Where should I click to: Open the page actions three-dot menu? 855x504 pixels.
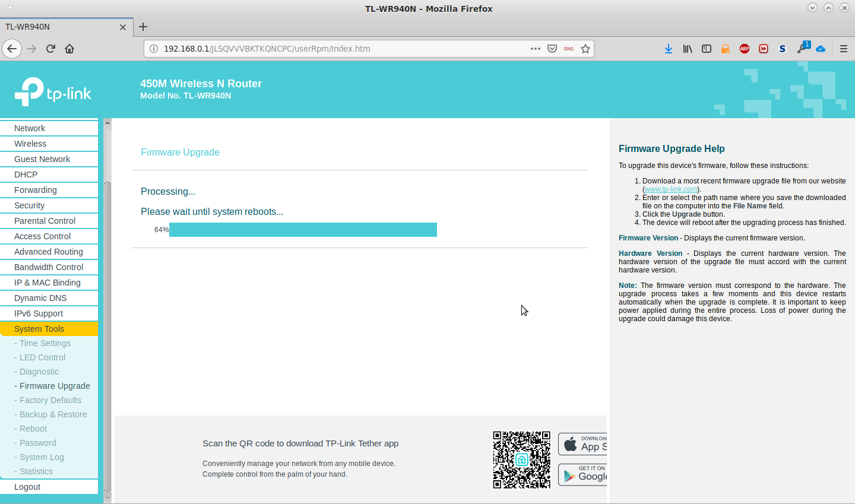click(535, 49)
